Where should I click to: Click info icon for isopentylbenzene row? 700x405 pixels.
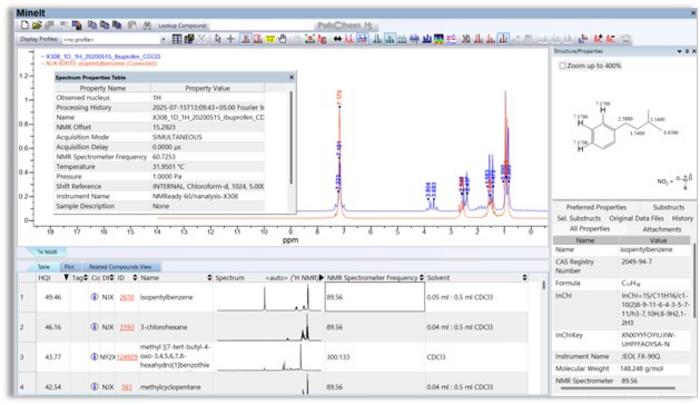(x=95, y=297)
